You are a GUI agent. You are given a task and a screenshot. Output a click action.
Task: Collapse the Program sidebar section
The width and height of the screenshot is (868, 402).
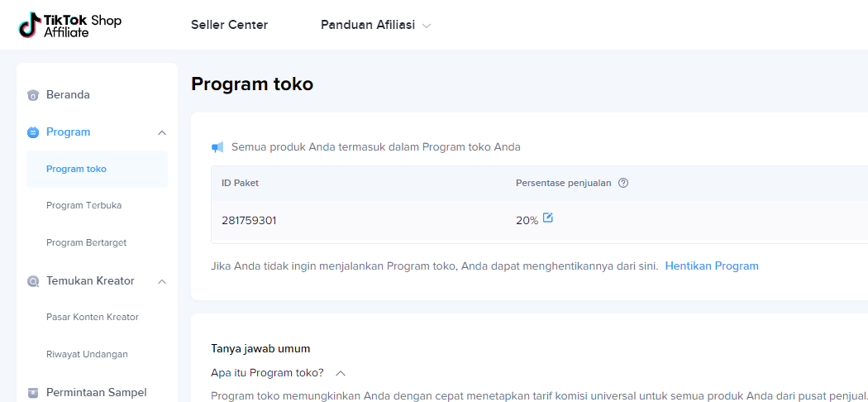(x=162, y=132)
